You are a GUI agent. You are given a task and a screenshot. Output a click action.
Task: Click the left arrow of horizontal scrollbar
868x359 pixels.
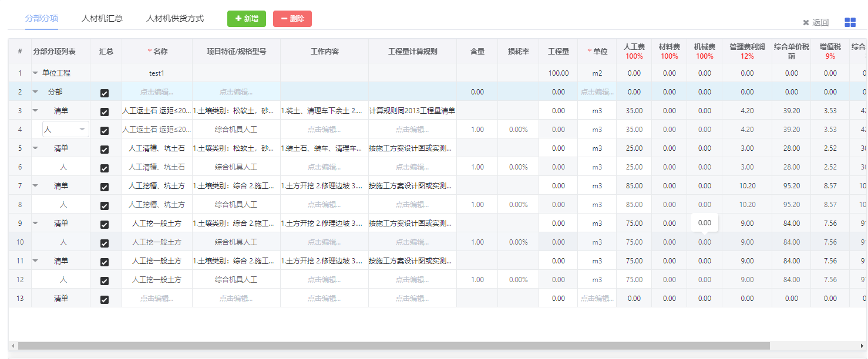coord(12,346)
